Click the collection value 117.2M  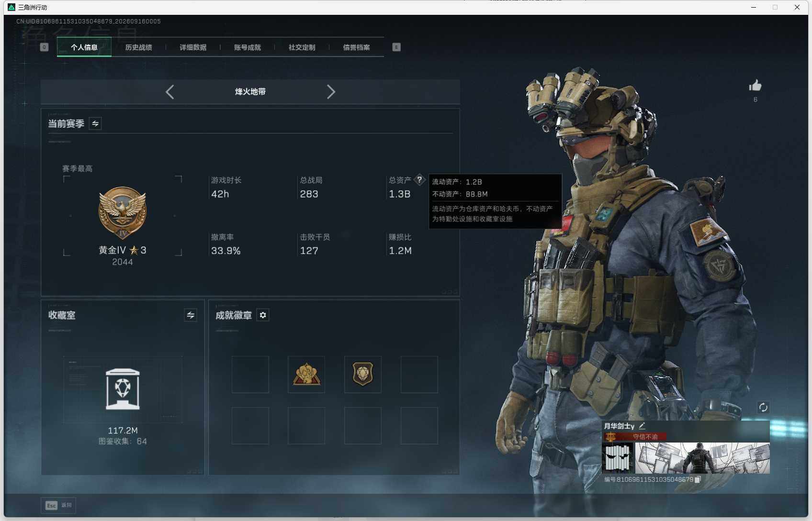pyautogui.click(x=123, y=431)
